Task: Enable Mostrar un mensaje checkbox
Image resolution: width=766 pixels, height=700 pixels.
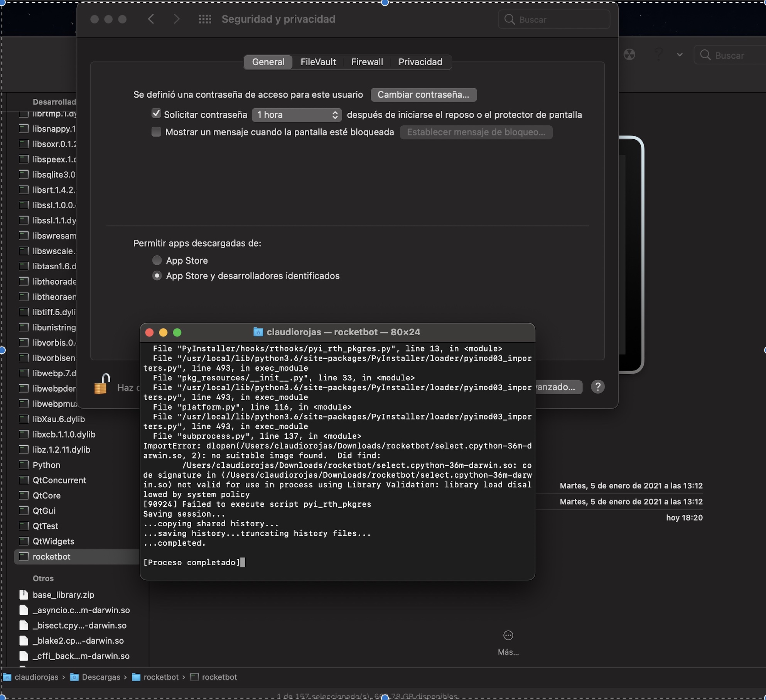Action: (x=156, y=132)
